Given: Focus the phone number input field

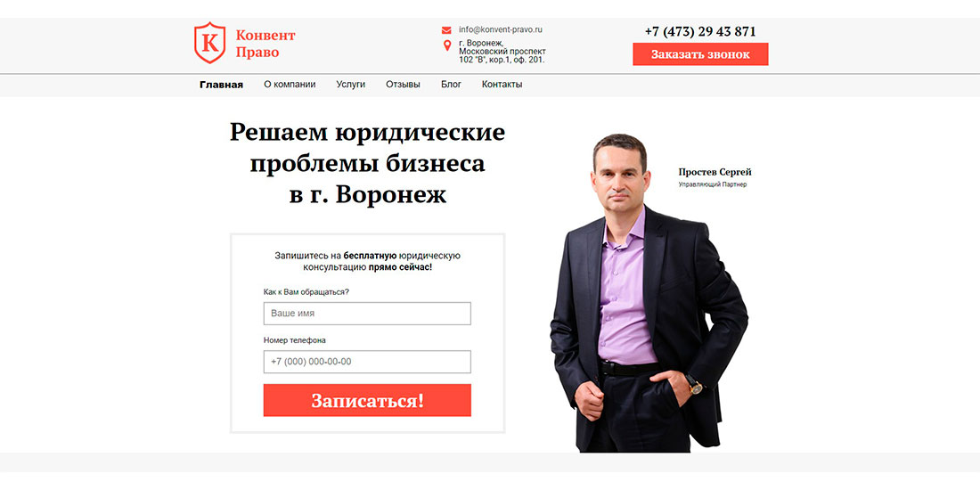Looking at the screenshot, I should tap(367, 362).
